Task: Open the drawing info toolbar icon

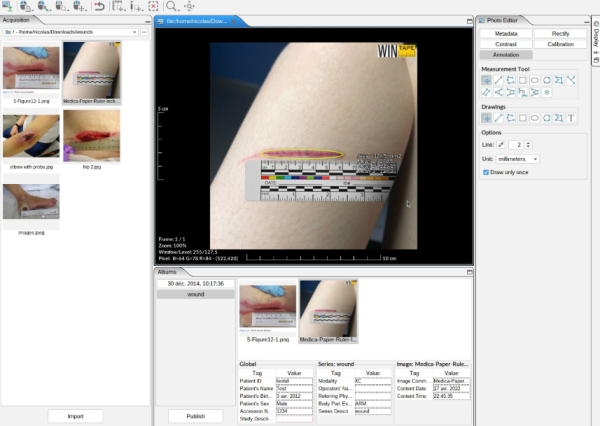Action: tap(136, 6)
